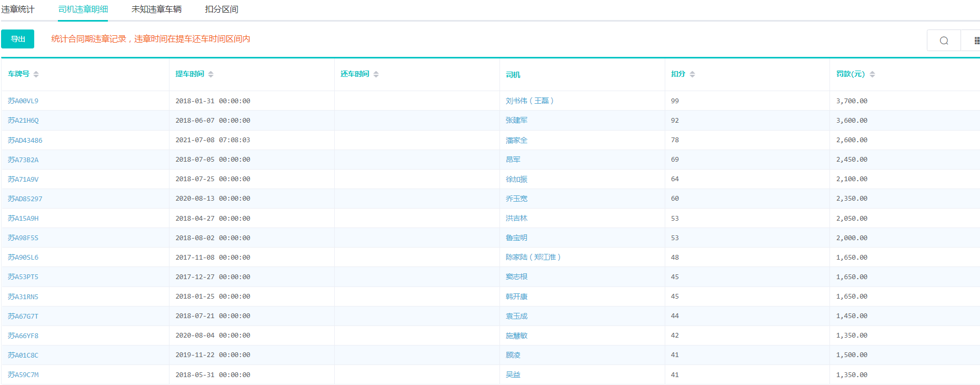Screen dimensions: 980x385
Task: Open driver link 吴益
Action: (x=513, y=374)
